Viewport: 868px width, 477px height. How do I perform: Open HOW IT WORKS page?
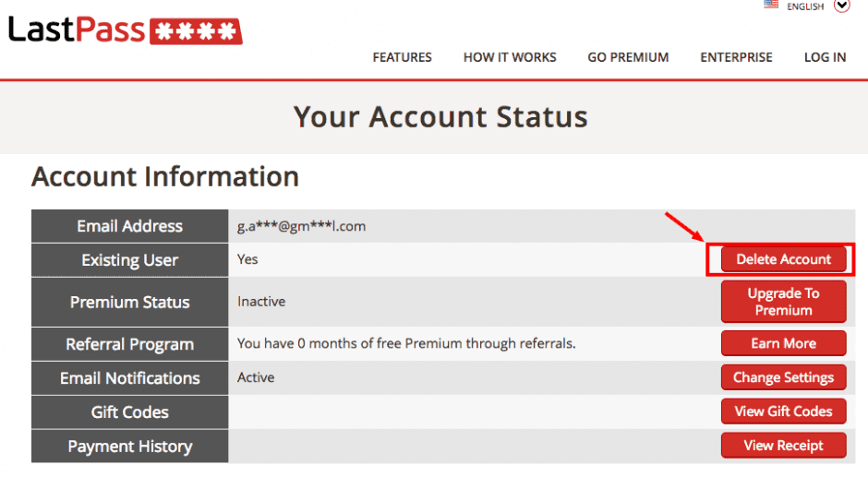tap(510, 57)
